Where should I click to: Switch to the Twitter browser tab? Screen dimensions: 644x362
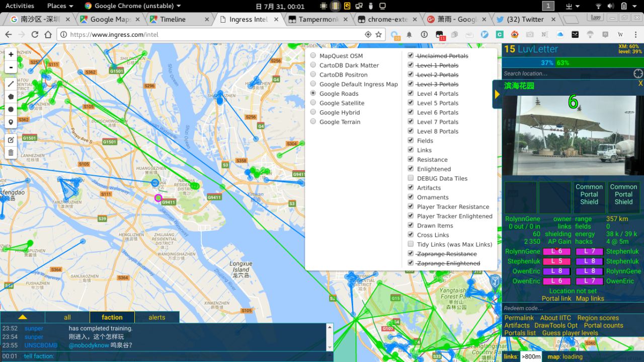(525, 19)
